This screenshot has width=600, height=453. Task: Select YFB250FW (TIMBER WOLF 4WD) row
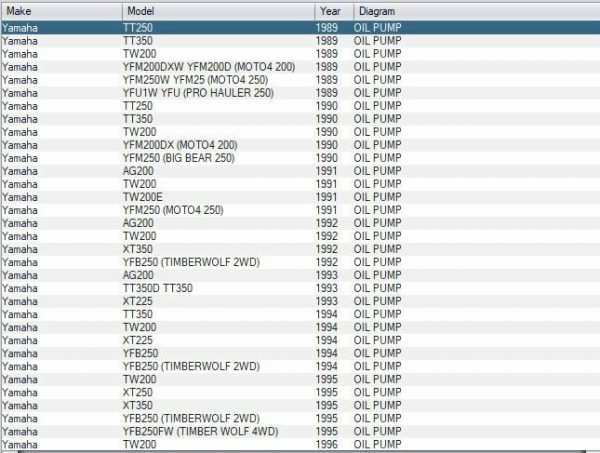point(300,431)
